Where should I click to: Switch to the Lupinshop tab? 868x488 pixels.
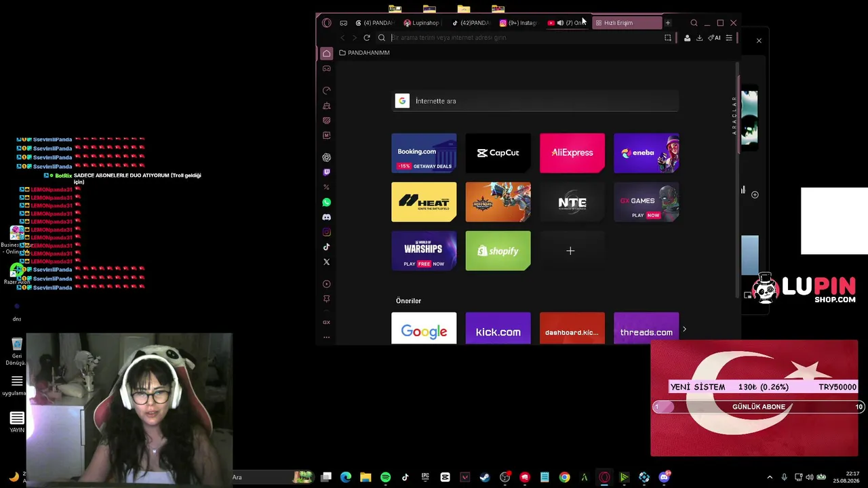[x=422, y=23]
